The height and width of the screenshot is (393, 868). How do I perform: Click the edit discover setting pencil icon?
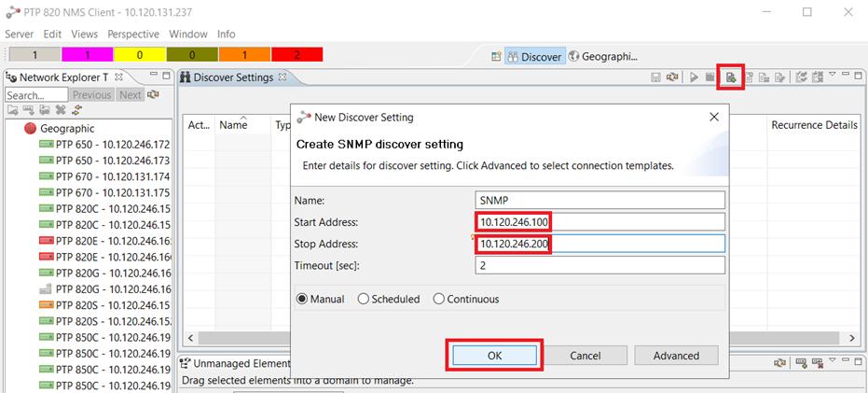coord(780,77)
